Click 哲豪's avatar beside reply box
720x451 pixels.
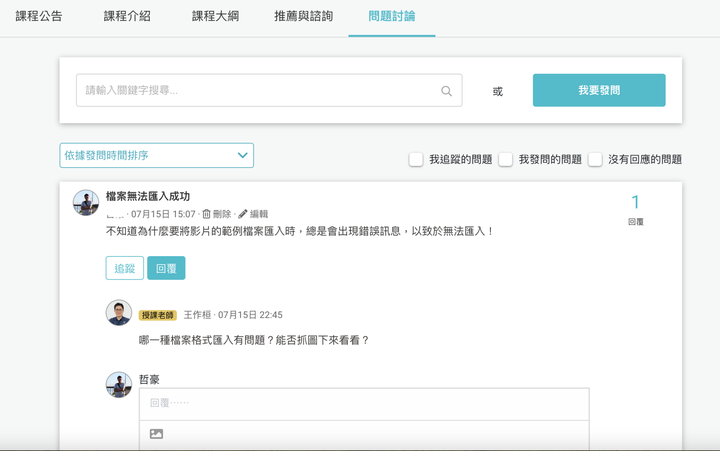[119, 384]
